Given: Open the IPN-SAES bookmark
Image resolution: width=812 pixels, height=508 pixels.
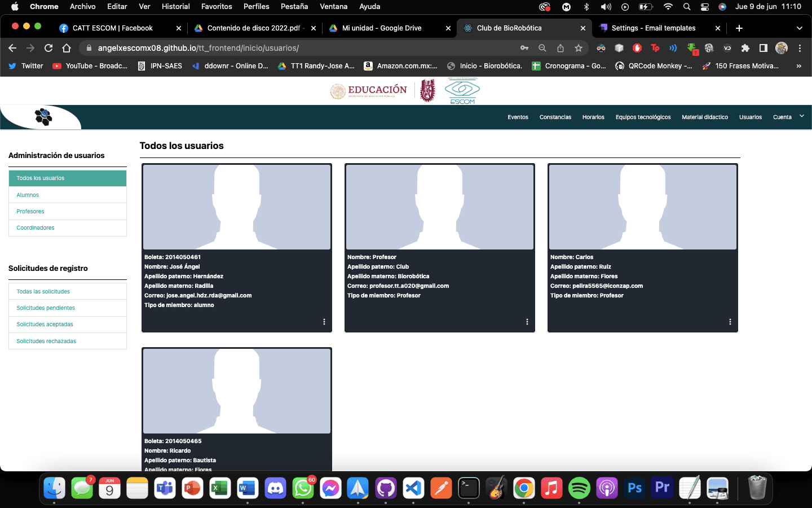Looking at the screenshot, I should pos(160,66).
